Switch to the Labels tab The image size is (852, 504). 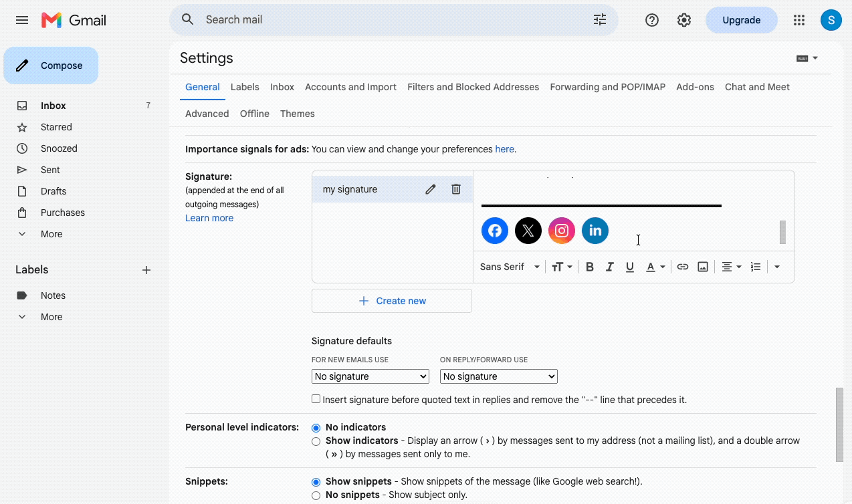[245, 87]
